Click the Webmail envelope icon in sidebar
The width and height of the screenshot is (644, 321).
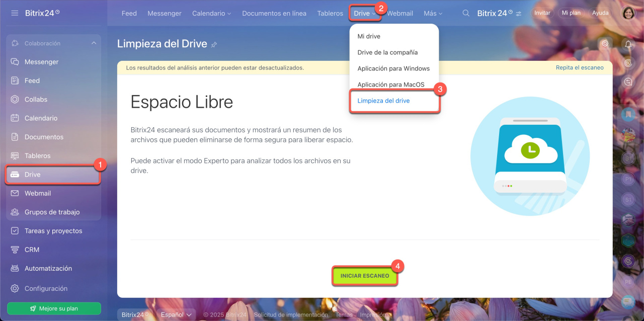(15, 193)
